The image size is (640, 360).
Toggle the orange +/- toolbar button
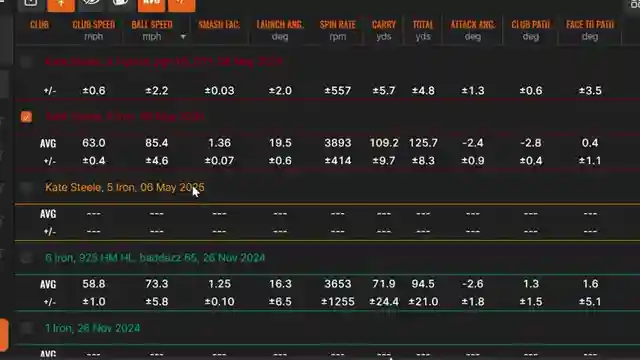pos(182,4)
